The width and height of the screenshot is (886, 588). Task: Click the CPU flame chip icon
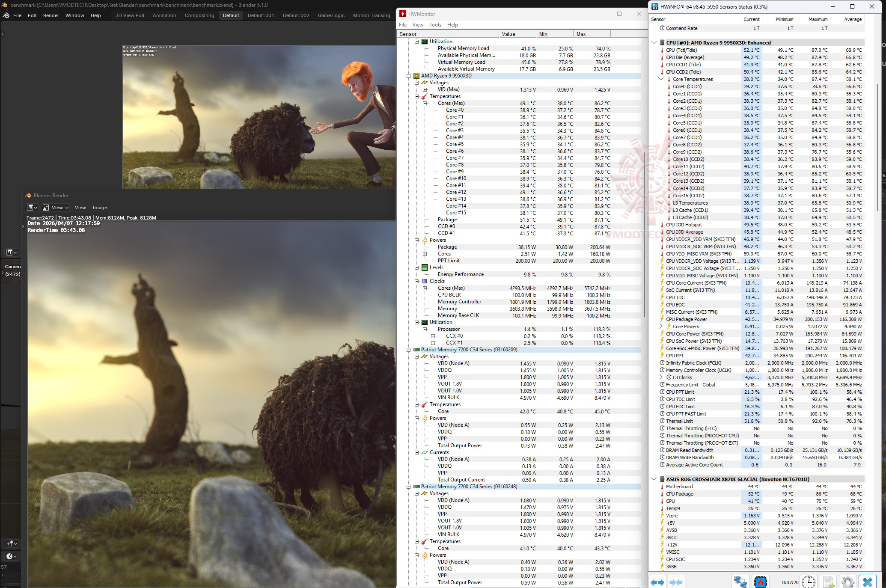[x=761, y=582]
